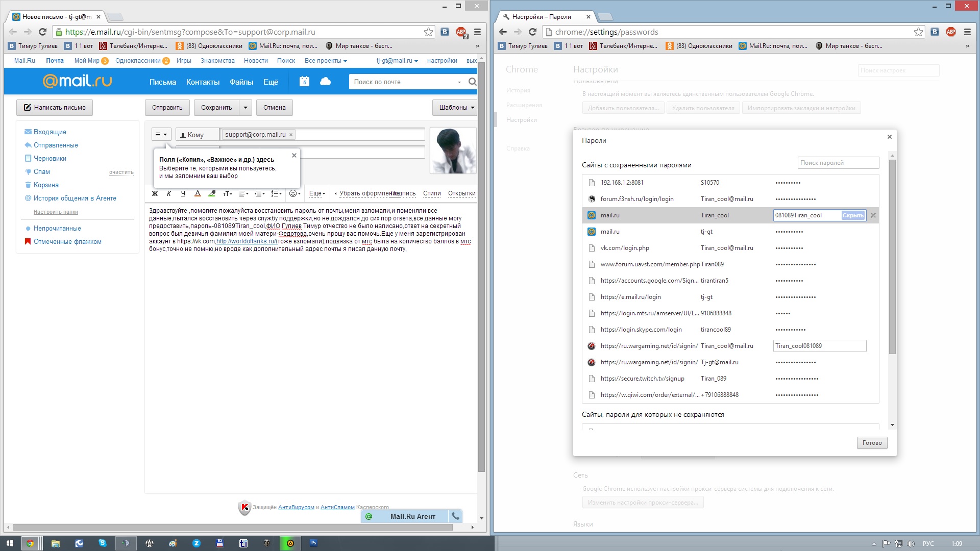This screenshot has width=980, height=551.
Task: Open the 'Отправленные' sent folder
Action: (55, 145)
